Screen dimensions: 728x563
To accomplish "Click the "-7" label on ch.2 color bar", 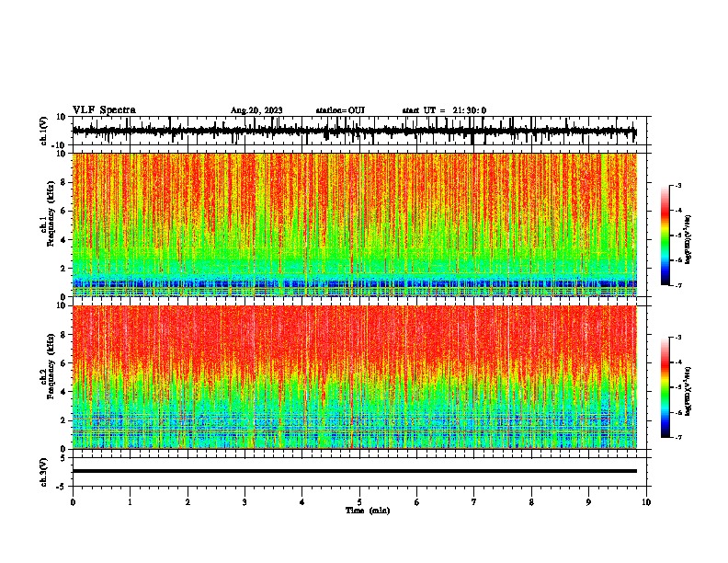I will (x=677, y=437).
